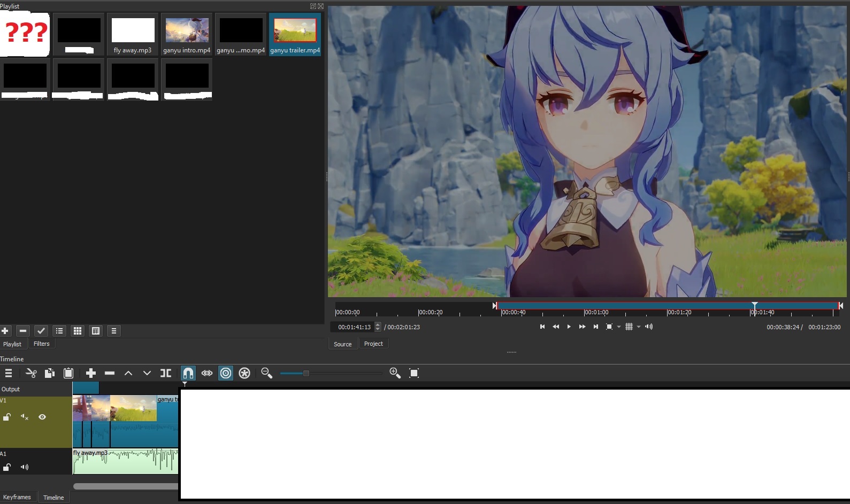850x504 pixels.
Task: Zoom in the timeline
Action: pos(395,373)
